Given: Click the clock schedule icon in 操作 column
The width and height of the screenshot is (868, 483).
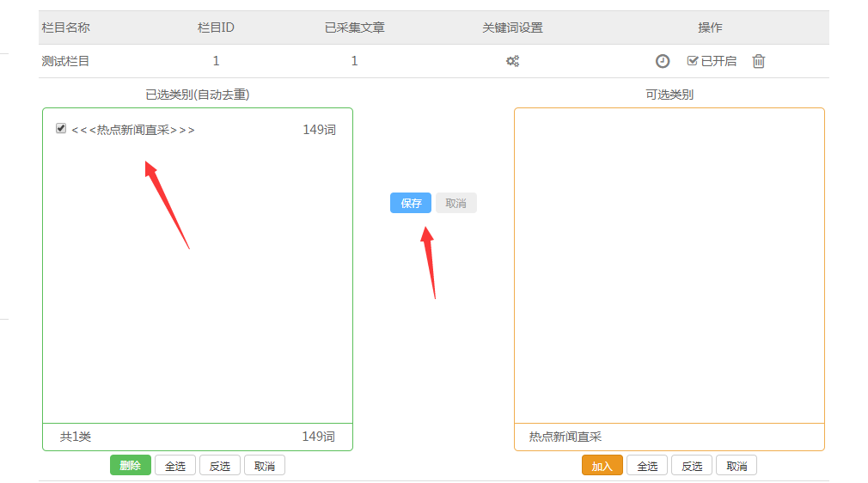Looking at the screenshot, I should (x=663, y=61).
